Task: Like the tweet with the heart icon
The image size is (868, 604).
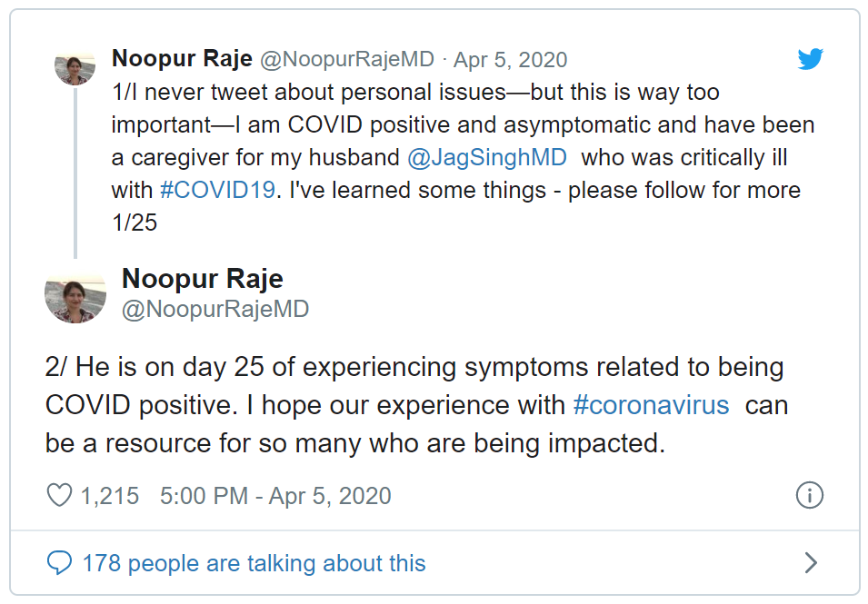Action: [x=59, y=495]
